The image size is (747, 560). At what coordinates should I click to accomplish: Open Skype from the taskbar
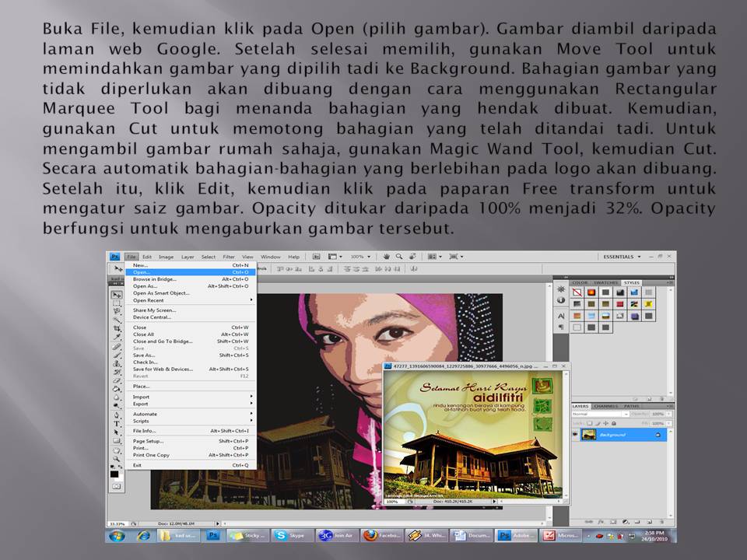point(293,536)
